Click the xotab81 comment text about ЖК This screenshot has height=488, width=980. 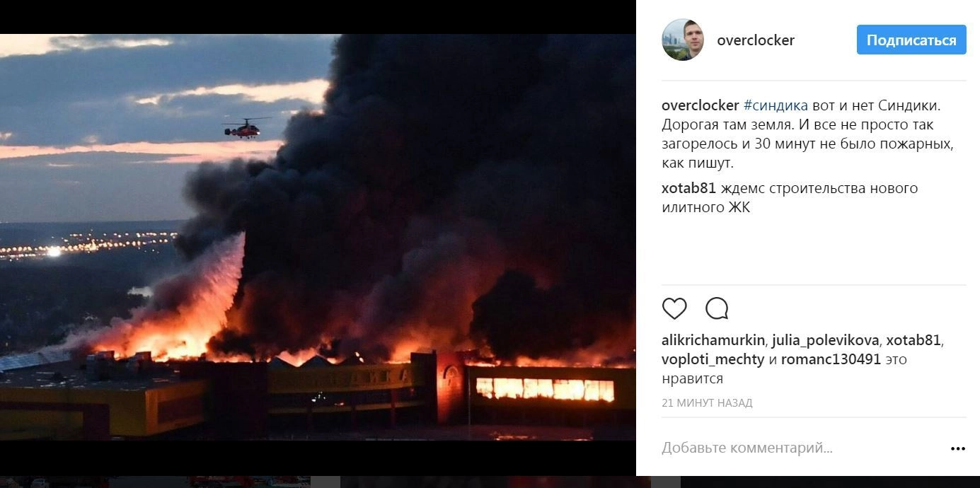(790, 198)
